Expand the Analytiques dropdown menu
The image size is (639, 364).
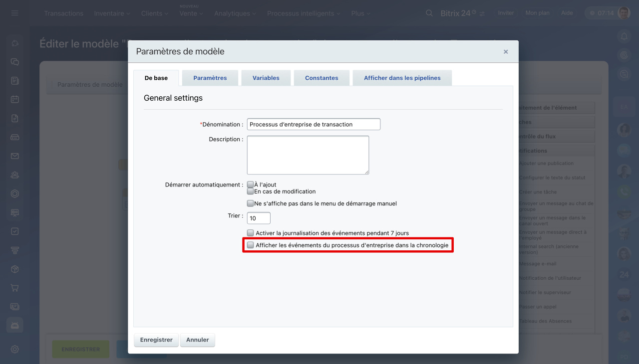[235, 13]
